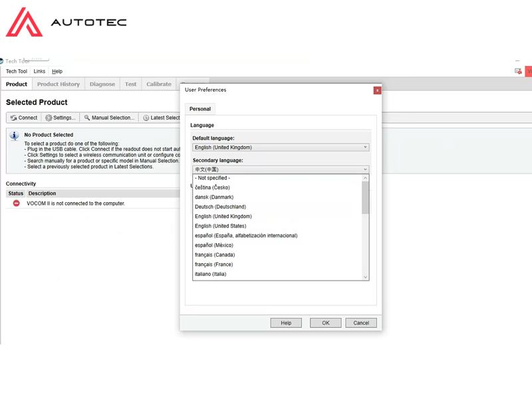
Task: Select Deutsch (Deutschland) from the list
Action: click(277, 207)
